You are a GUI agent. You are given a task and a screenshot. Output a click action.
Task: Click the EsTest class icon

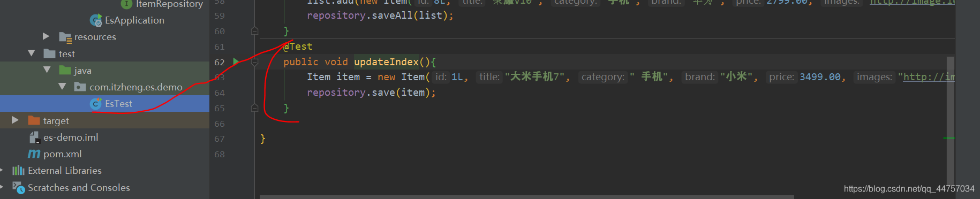coord(96,104)
